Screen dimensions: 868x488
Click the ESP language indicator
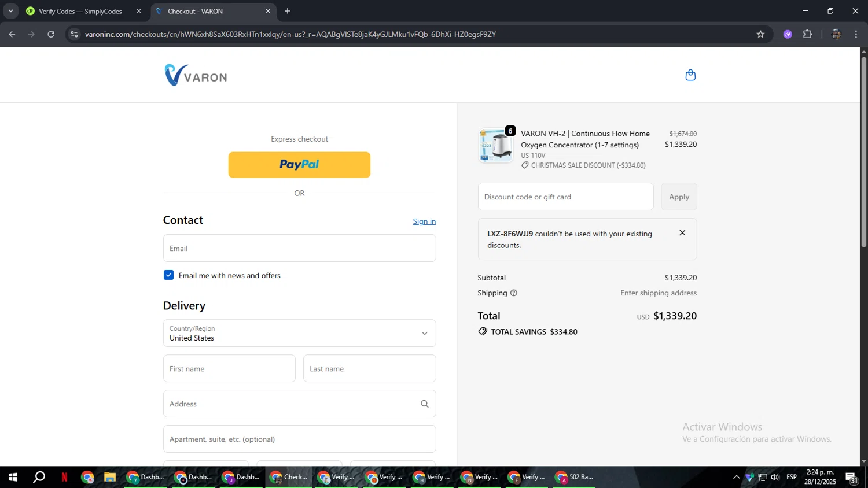[792, 477]
